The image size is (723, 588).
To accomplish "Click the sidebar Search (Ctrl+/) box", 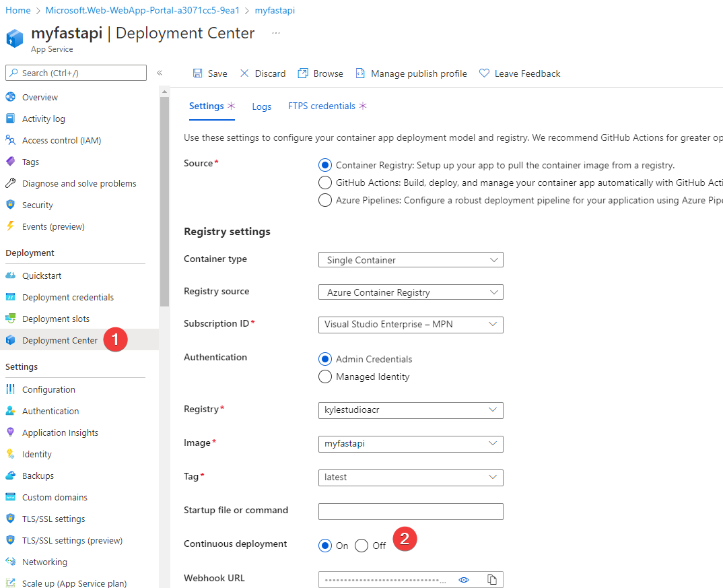I will click(76, 73).
